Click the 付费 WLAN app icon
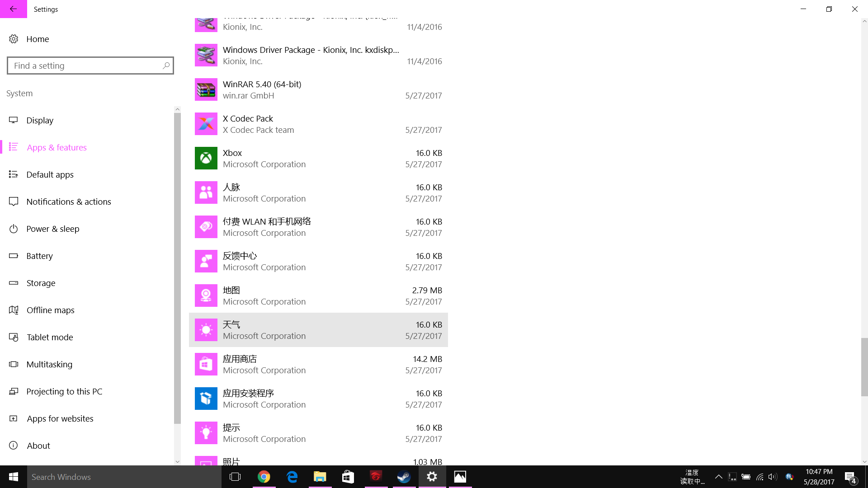868x488 pixels. coord(206,227)
